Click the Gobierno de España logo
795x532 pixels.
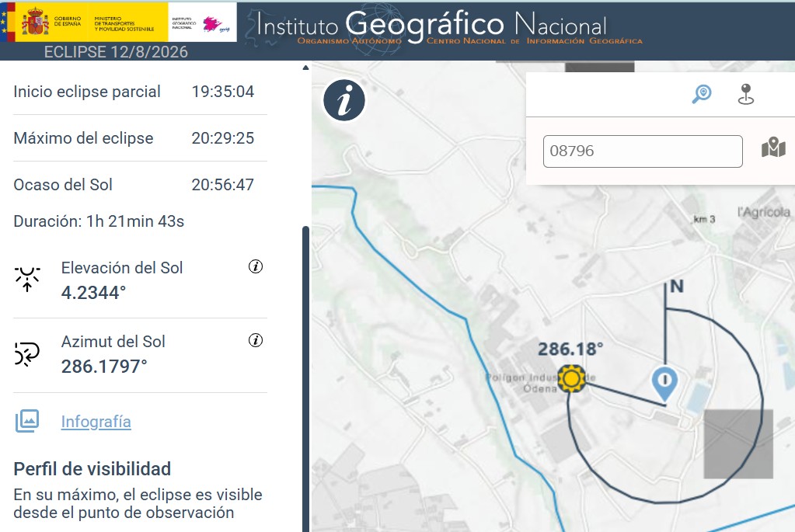(x=51, y=23)
